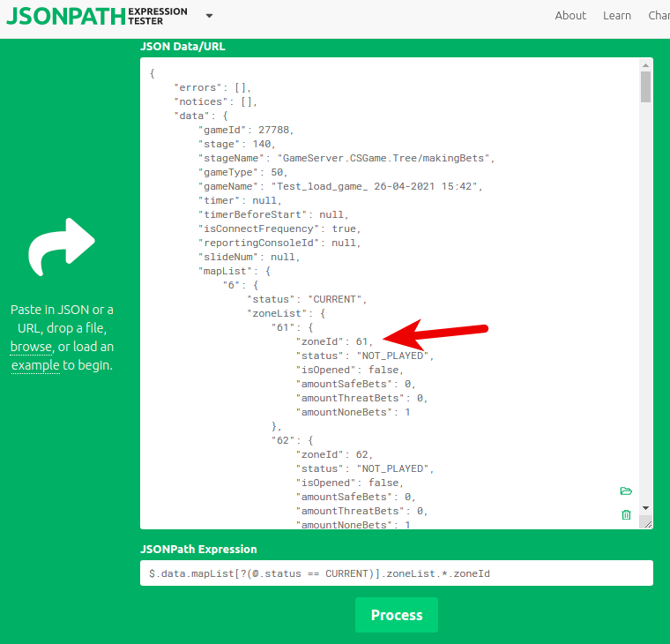
Task: Click the JSON editor scrollbar thumb
Action: 645,86
